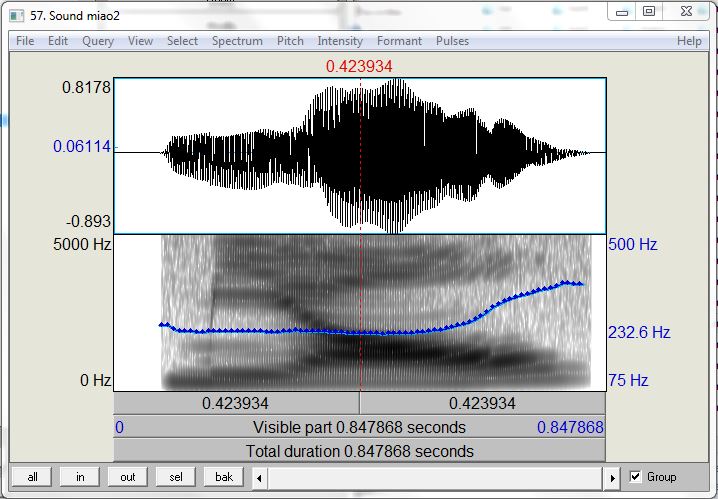Click the horizontal scrollbar track
The height and width of the screenshot is (499, 718).
(x=435, y=478)
